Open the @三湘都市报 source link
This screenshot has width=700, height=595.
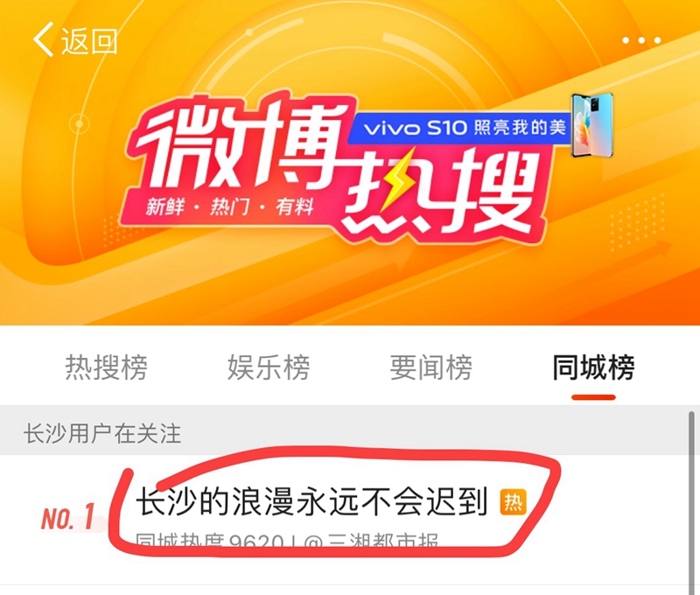pos(371,541)
